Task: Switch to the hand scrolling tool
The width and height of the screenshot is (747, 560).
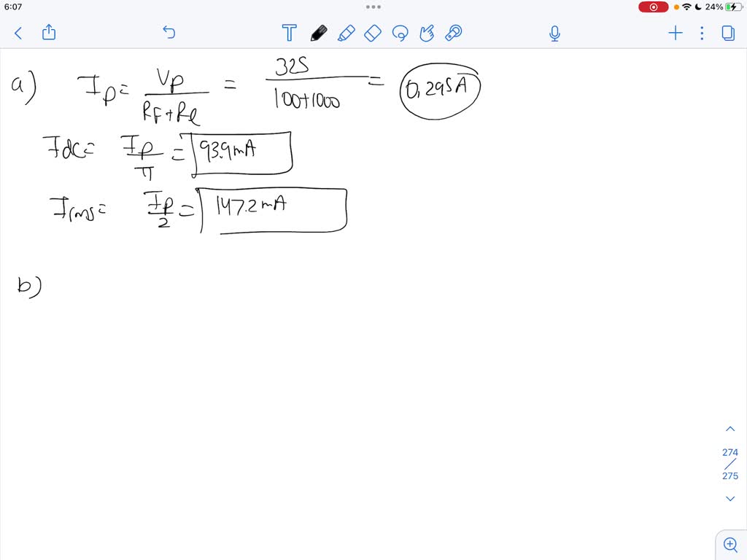Action: [x=427, y=33]
